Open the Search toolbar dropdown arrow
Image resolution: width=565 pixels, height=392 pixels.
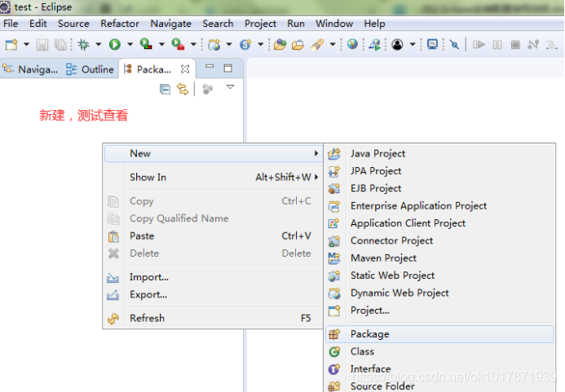pos(333,45)
